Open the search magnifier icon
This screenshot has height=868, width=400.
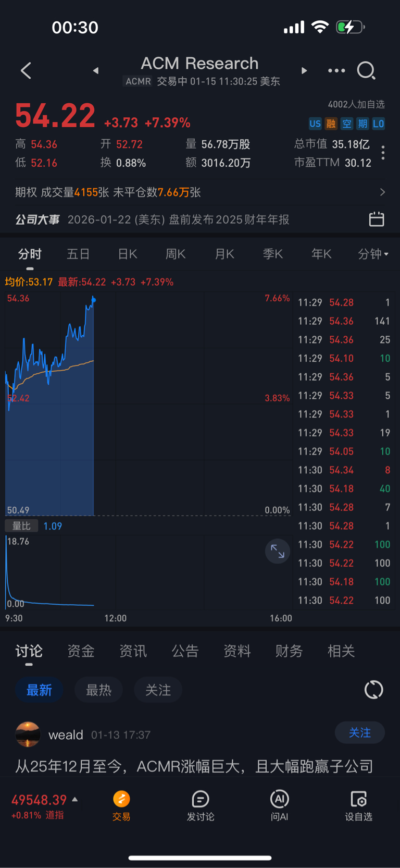pyautogui.click(x=366, y=70)
